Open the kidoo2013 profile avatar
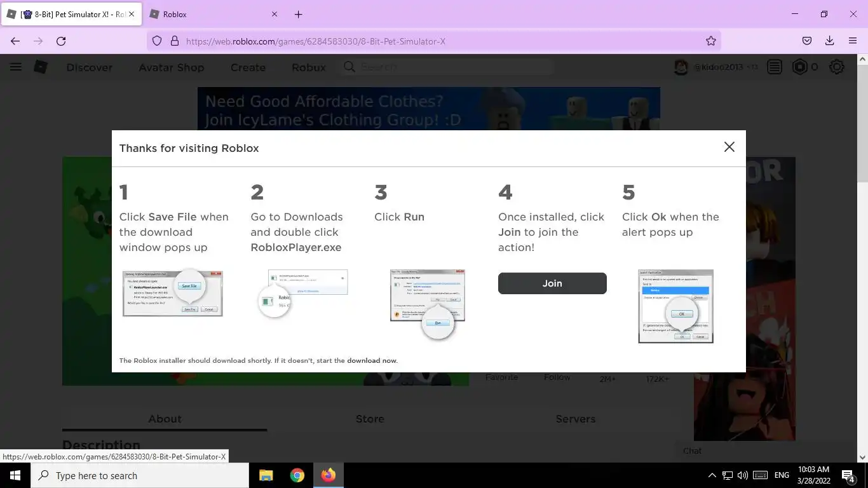The width and height of the screenshot is (868, 488). tap(681, 67)
